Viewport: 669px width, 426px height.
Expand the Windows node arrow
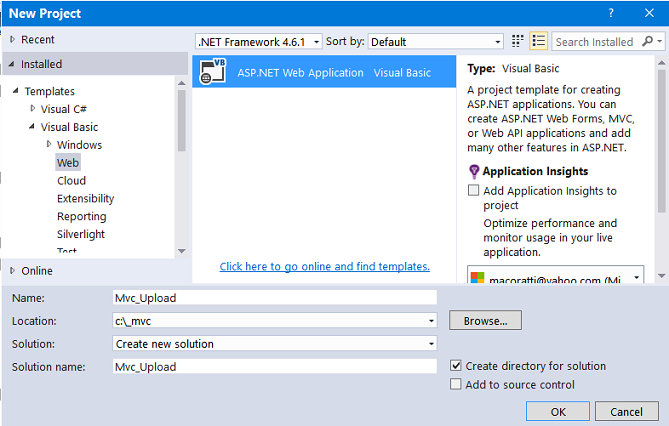pyautogui.click(x=49, y=144)
